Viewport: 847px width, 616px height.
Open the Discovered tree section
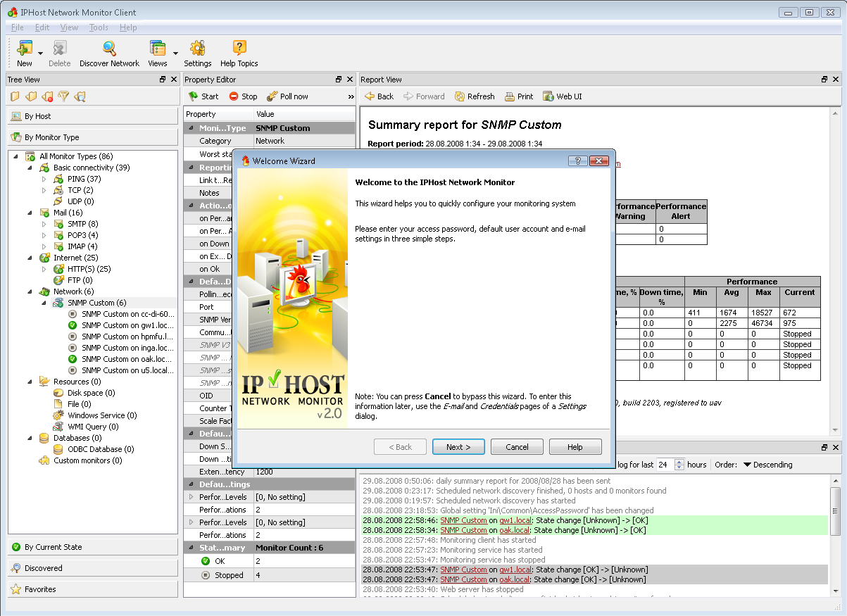pos(93,568)
